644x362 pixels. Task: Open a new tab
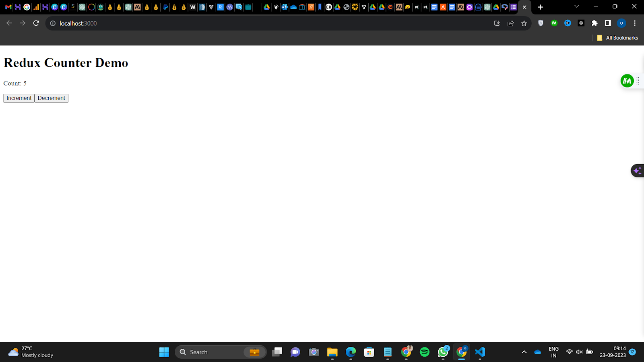point(540,7)
